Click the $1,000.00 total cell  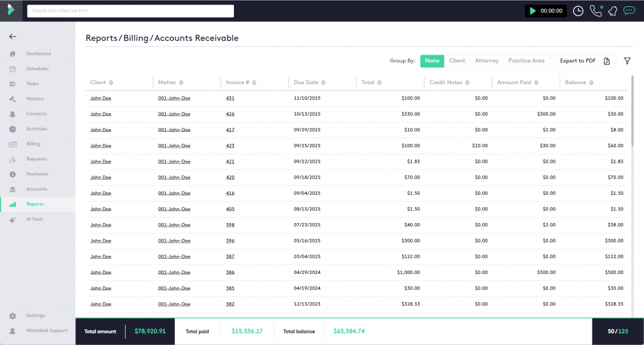pyautogui.click(x=408, y=272)
